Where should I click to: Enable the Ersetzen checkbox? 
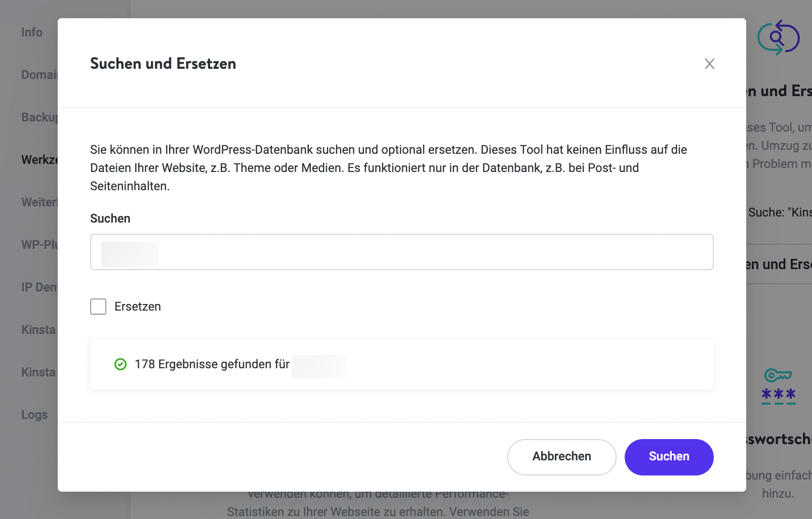pos(98,306)
